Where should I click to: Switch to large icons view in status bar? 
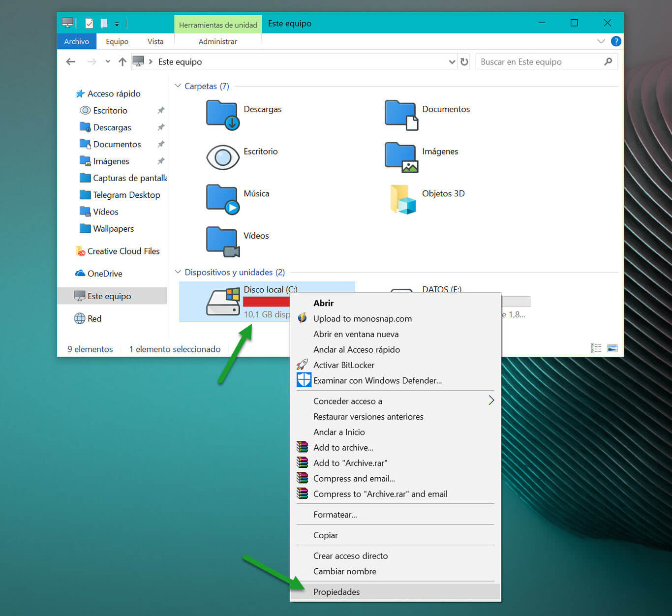point(612,348)
